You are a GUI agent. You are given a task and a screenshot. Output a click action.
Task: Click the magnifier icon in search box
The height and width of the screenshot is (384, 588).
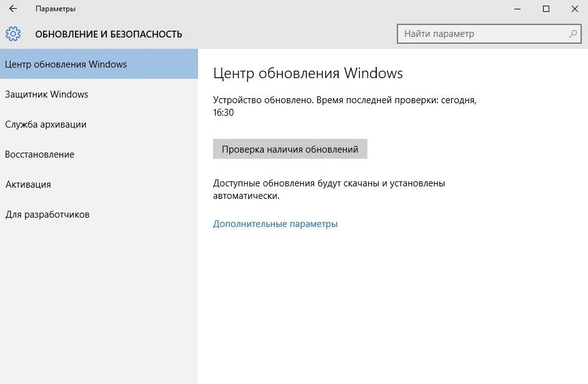[x=572, y=34]
